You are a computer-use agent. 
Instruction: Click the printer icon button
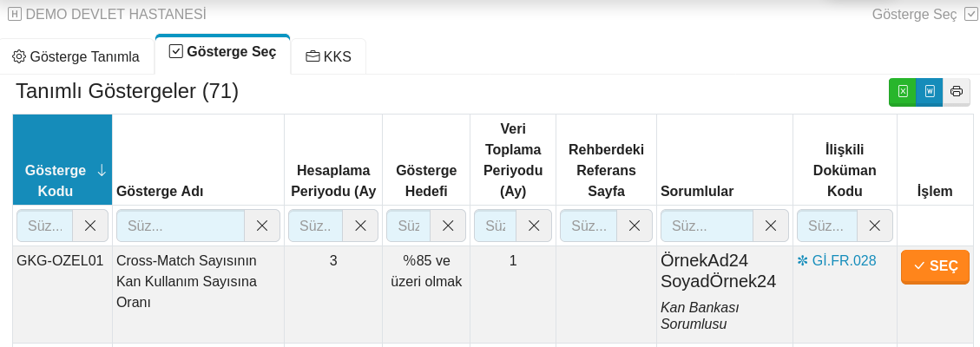[957, 91]
